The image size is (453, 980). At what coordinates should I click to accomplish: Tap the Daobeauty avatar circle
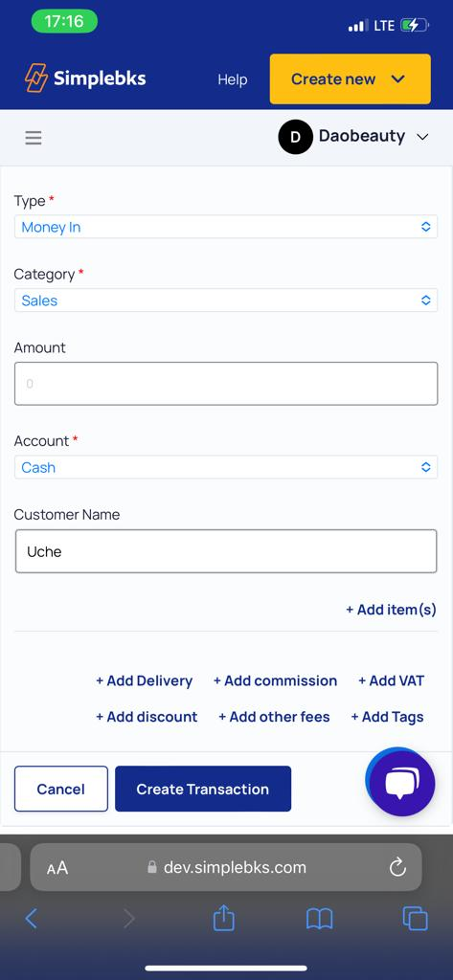coord(295,137)
